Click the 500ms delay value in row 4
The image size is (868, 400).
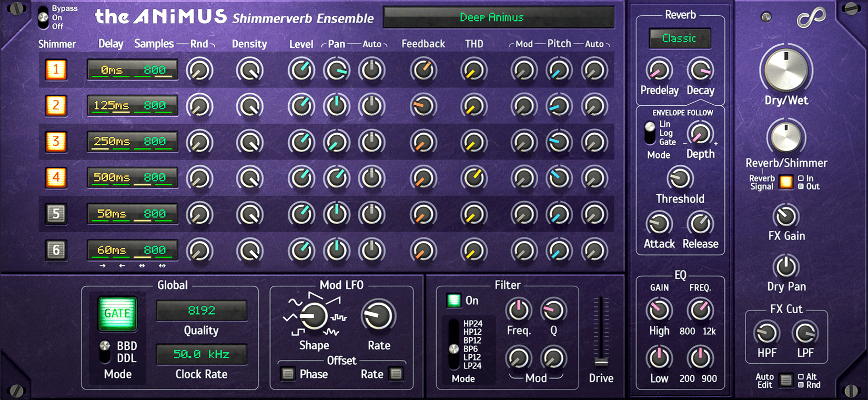click(x=111, y=177)
